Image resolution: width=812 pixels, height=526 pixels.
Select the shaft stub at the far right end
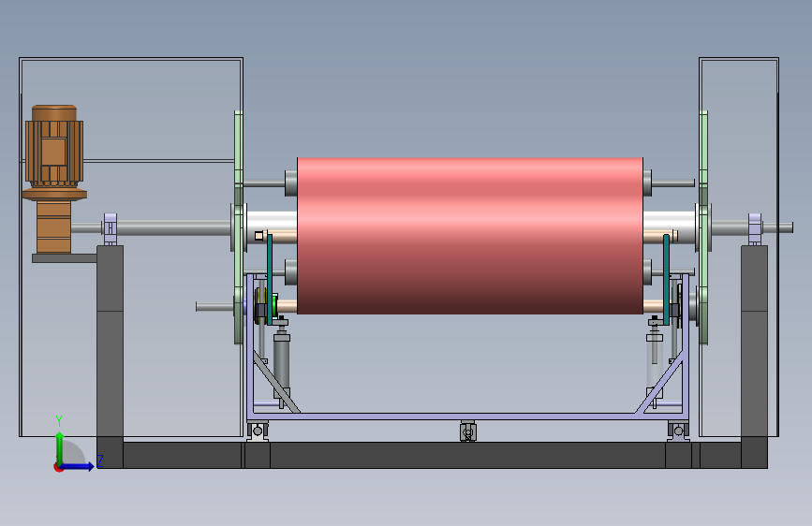[x=778, y=227]
